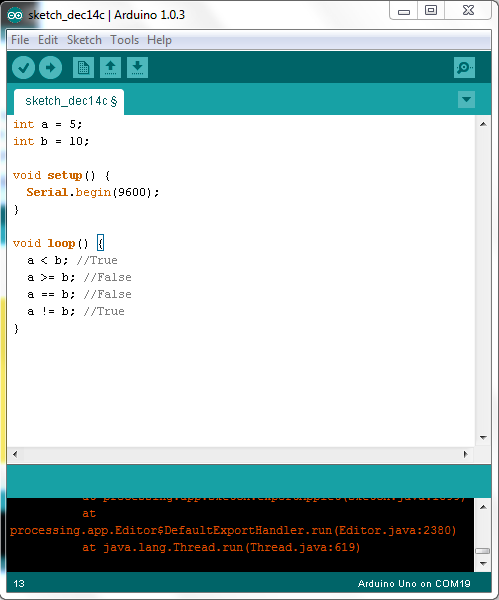Screen dimensions: 499x600
Task: Click horizontal scrollbar left arrow
Action: (15, 454)
